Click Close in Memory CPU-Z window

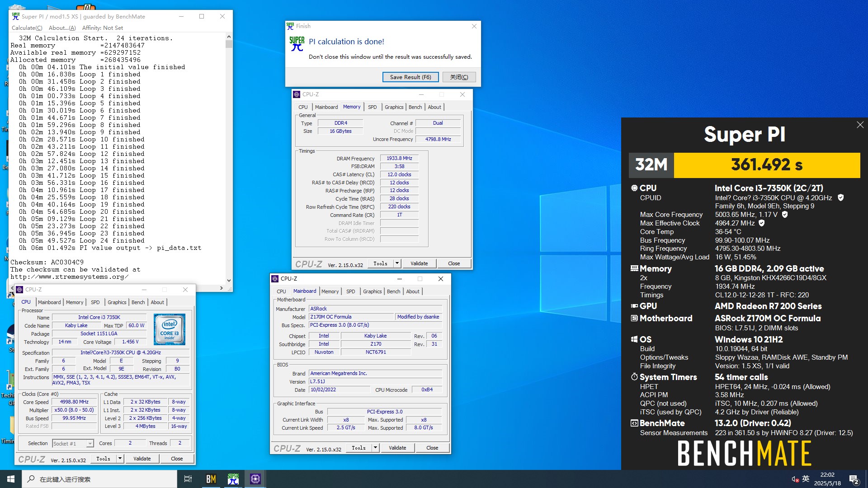point(454,263)
